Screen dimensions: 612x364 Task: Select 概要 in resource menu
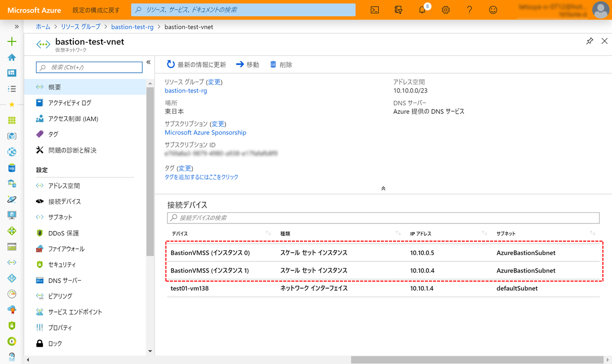point(85,87)
